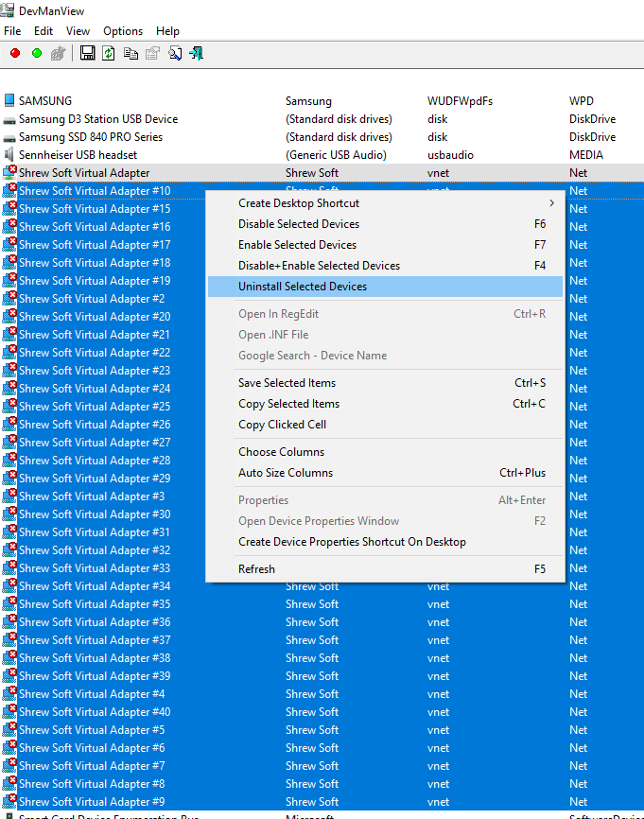This screenshot has width=644, height=819.
Task: Click the green Enable Selected Devices toolbar icon
Action: point(37,53)
